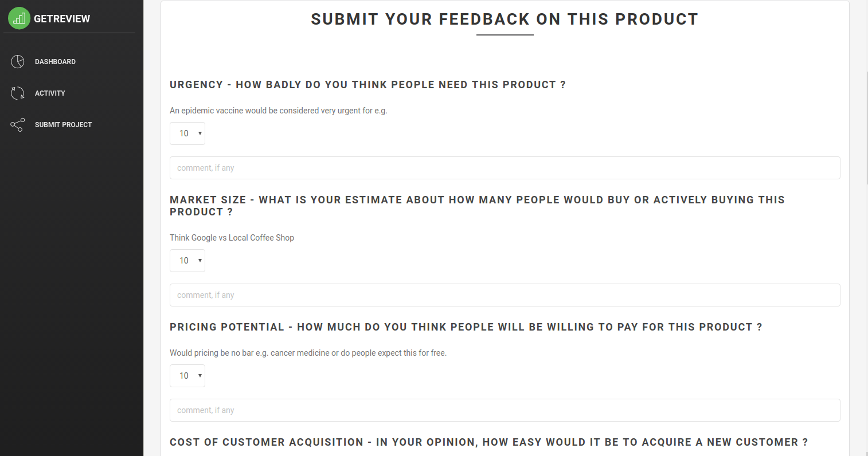Open the Pricing Potential score dropdown arrow
The width and height of the screenshot is (868, 456).
tap(199, 375)
